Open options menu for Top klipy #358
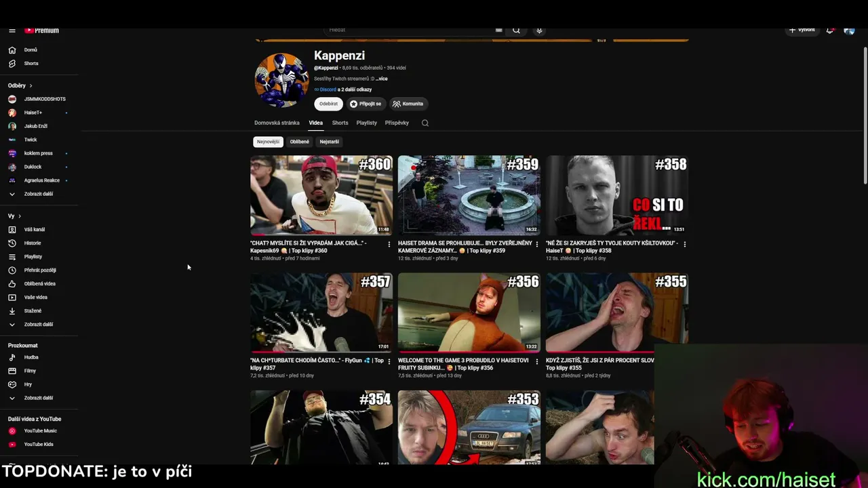The width and height of the screenshot is (868, 488). [684, 244]
